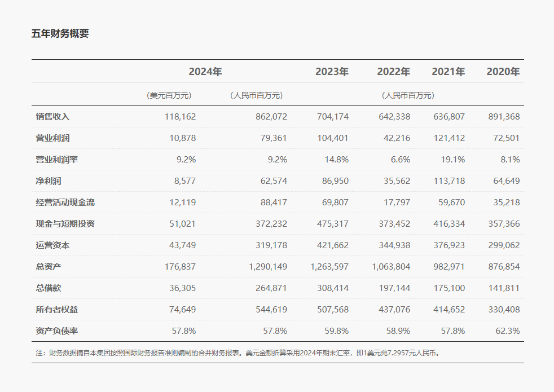The height and width of the screenshot is (392, 554).
Task: Select cash and investments value 51,021
Action: coord(182,224)
